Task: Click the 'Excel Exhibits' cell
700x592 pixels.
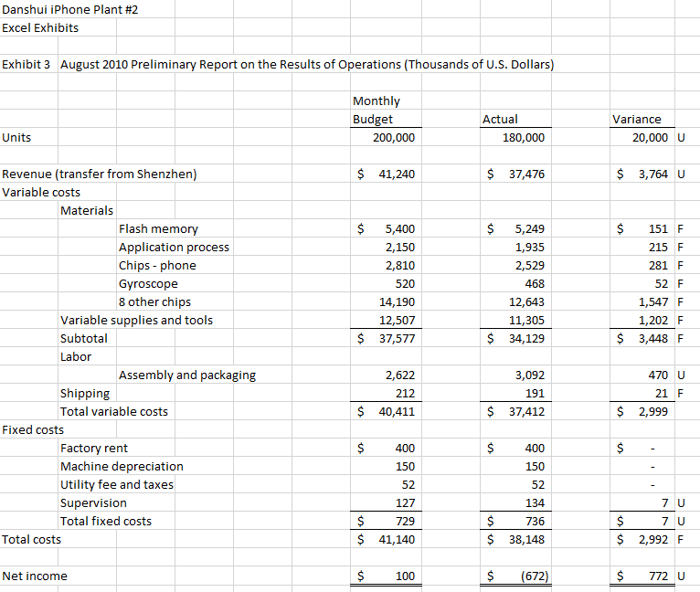Action: coord(40,27)
